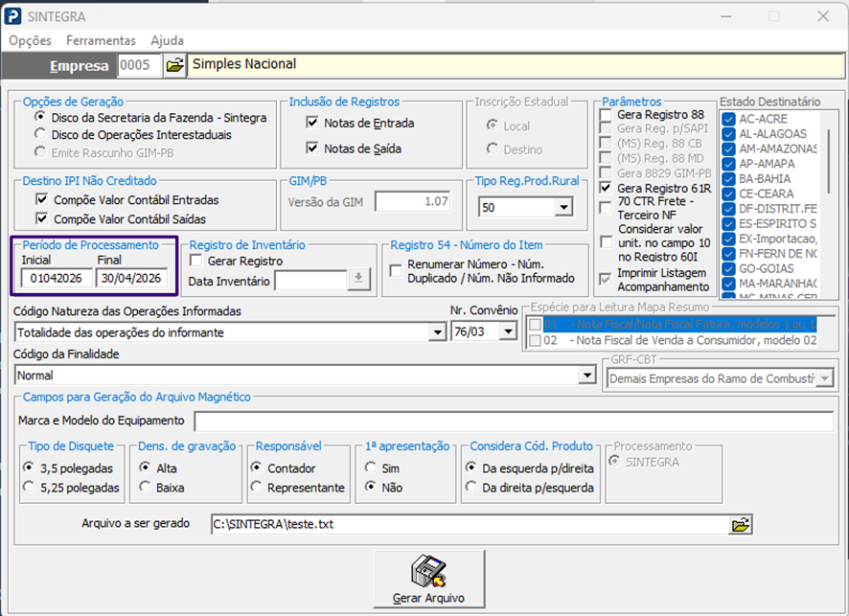Toggle Notas de Entrada checkbox

pos(312,123)
